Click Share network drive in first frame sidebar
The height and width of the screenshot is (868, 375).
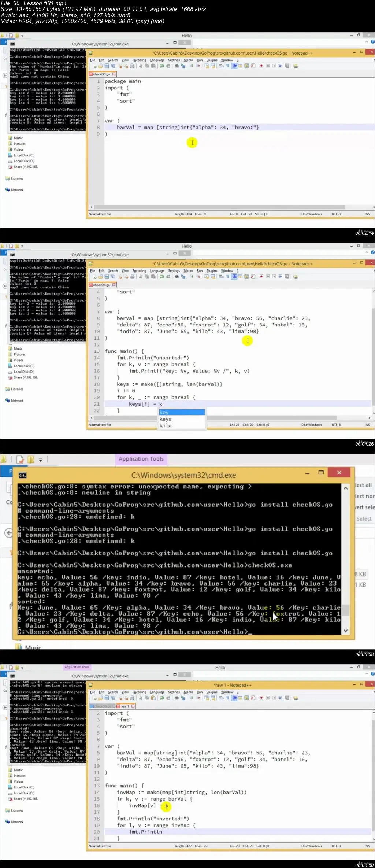(23, 167)
